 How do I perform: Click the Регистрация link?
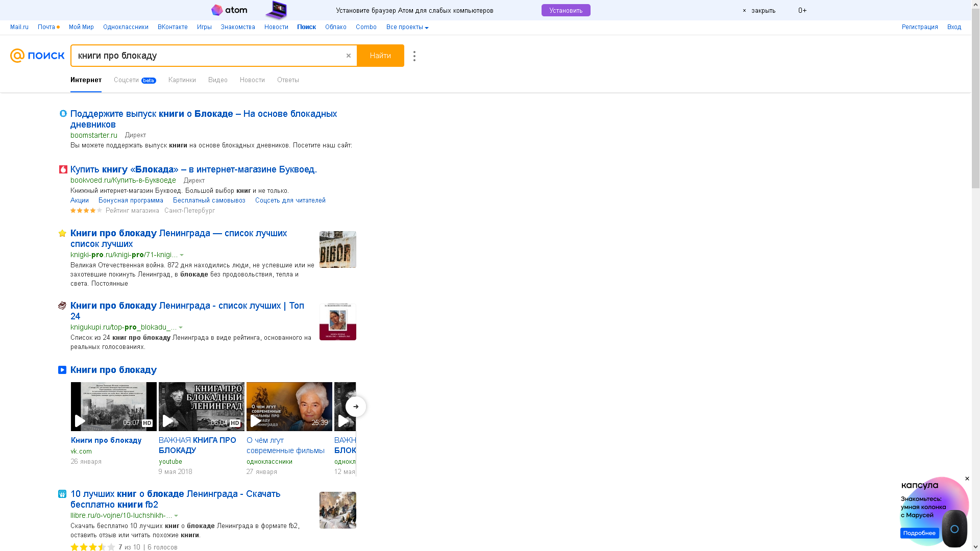coord(920,27)
